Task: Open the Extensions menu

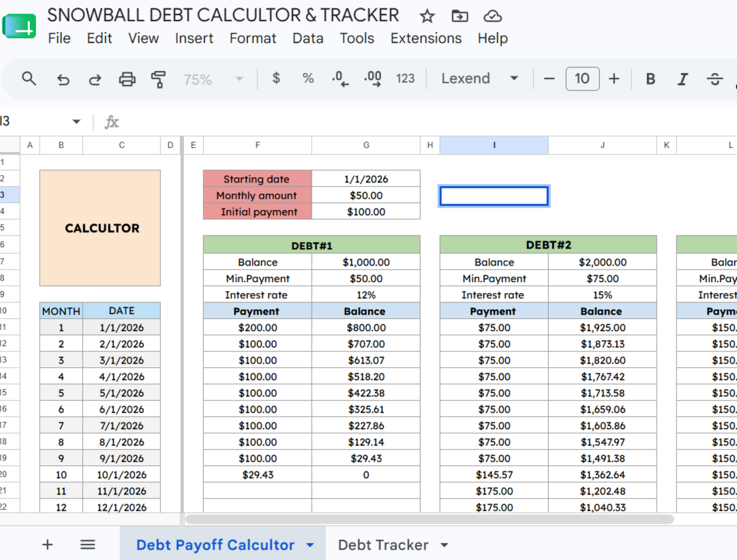Action: click(426, 38)
